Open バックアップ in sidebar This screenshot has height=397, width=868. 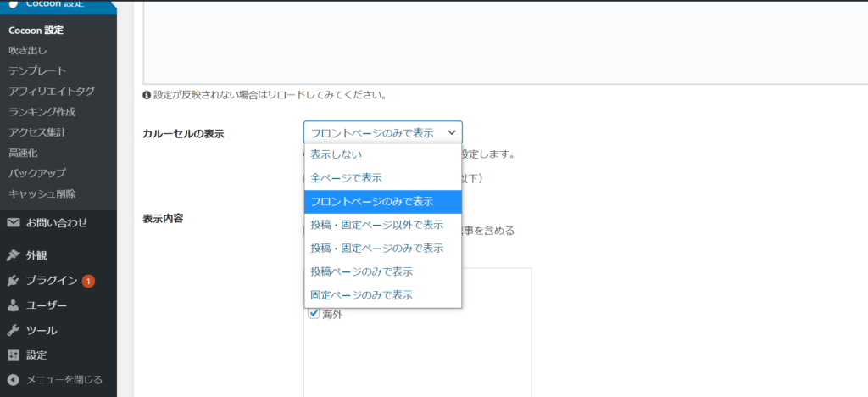click(37, 173)
